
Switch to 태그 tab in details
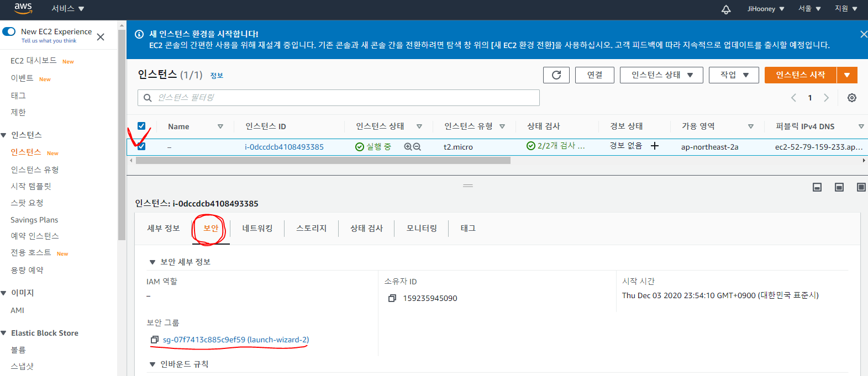pos(469,229)
